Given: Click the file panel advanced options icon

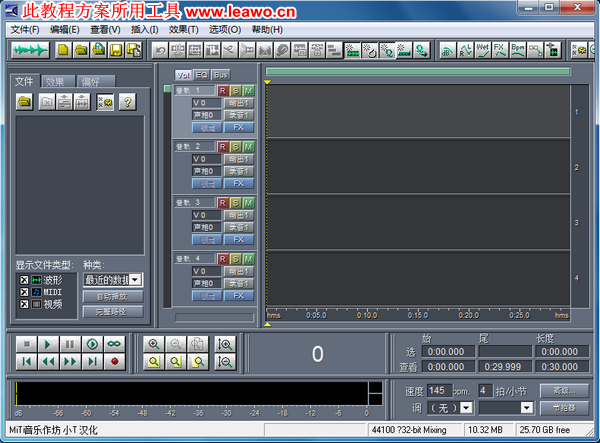Looking at the screenshot, I should click(x=105, y=102).
